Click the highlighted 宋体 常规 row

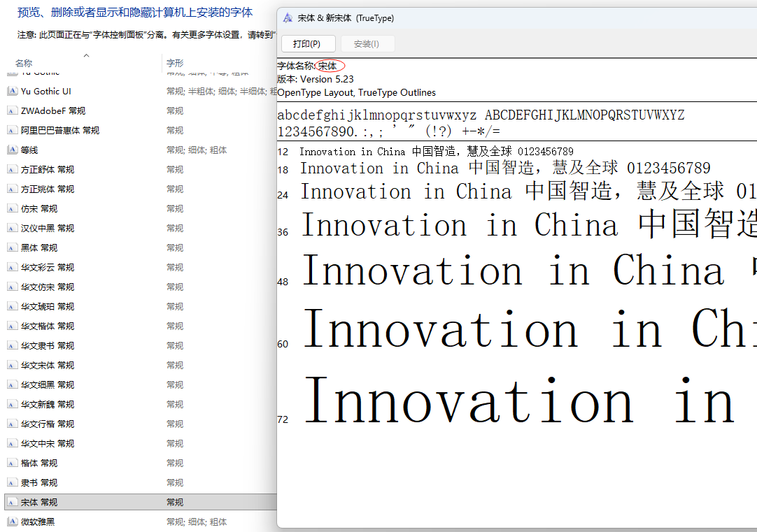tap(140, 502)
